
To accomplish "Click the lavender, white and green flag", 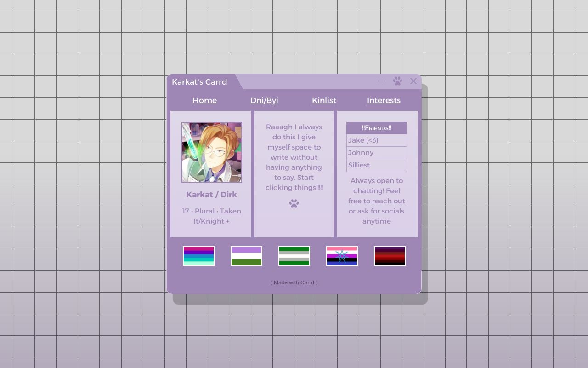I will click(246, 256).
